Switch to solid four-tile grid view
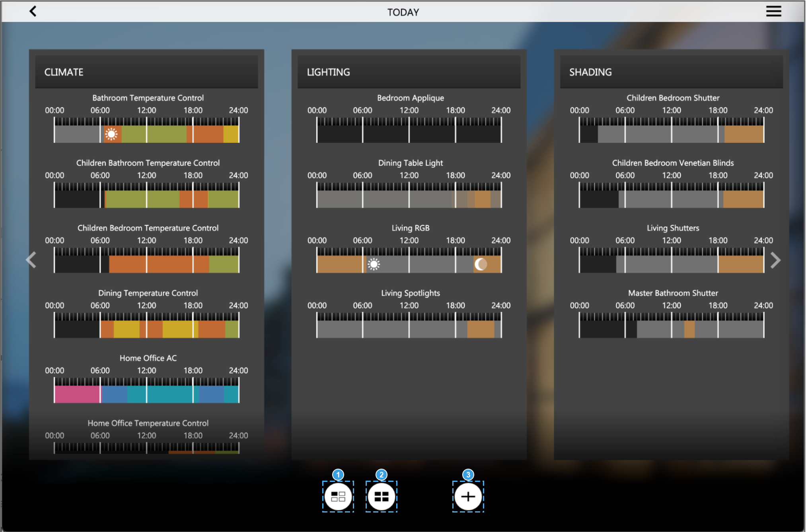Viewport: 806px width, 532px height. click(381, 496)
